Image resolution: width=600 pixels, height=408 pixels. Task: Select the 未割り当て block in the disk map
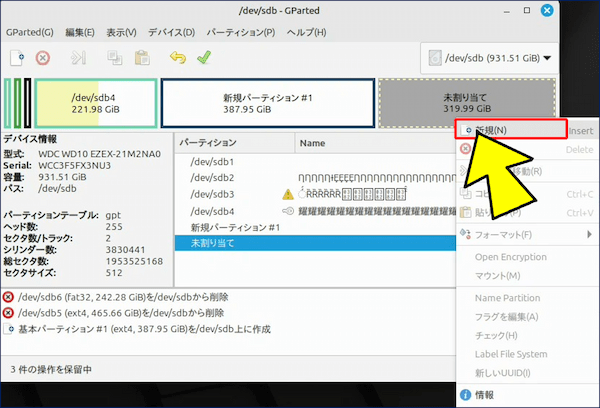(465, 103)
